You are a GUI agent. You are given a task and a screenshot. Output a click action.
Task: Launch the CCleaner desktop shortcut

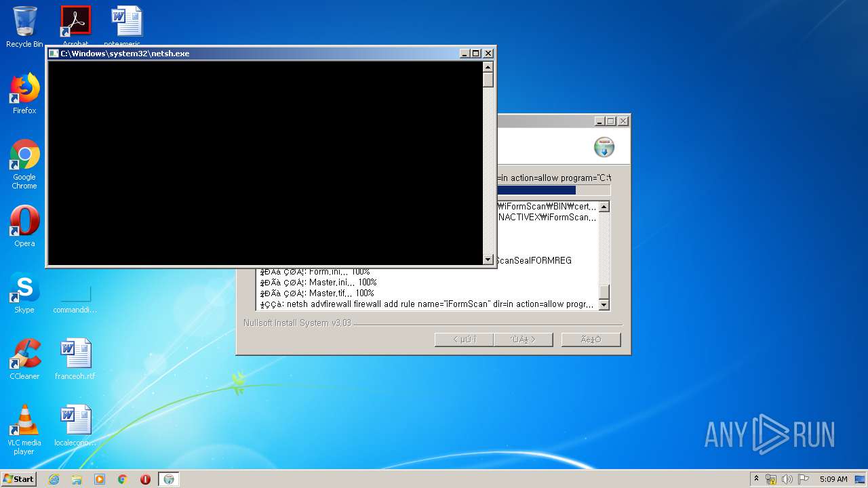24,359
